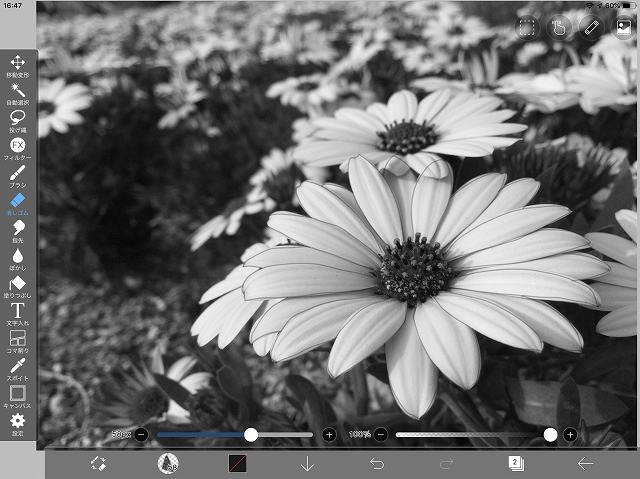The height and width of the screenshot is (479, 640).
Task: Select the Text (文字入れ) tool
Action: click(x=18, y=314)
